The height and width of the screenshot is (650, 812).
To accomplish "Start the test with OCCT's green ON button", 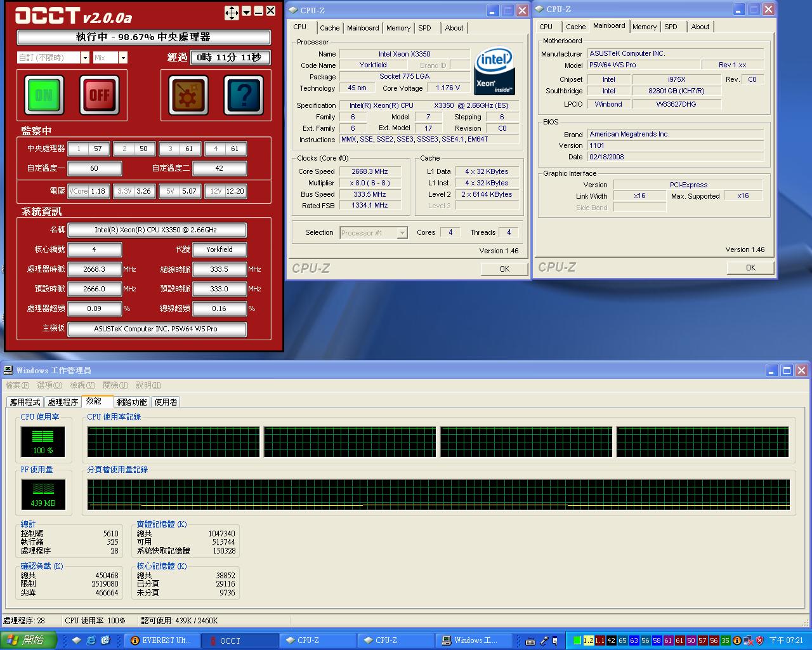I will tap(44, 95).
